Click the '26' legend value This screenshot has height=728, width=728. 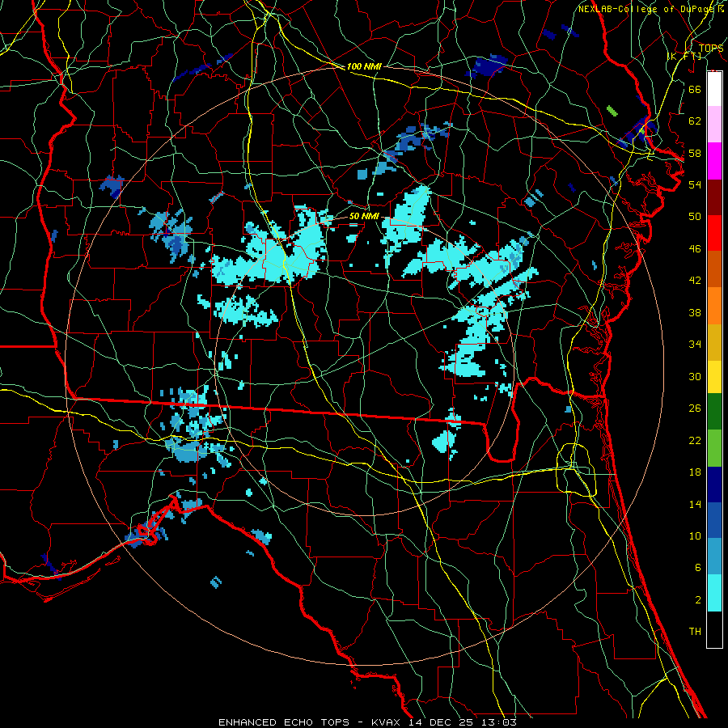pos(695,408)
